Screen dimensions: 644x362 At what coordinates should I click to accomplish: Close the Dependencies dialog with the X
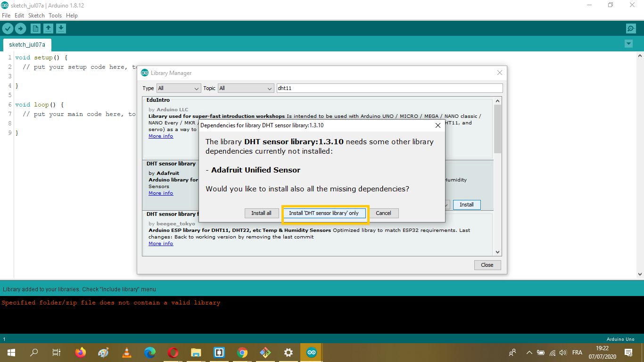tap(438, 125)
